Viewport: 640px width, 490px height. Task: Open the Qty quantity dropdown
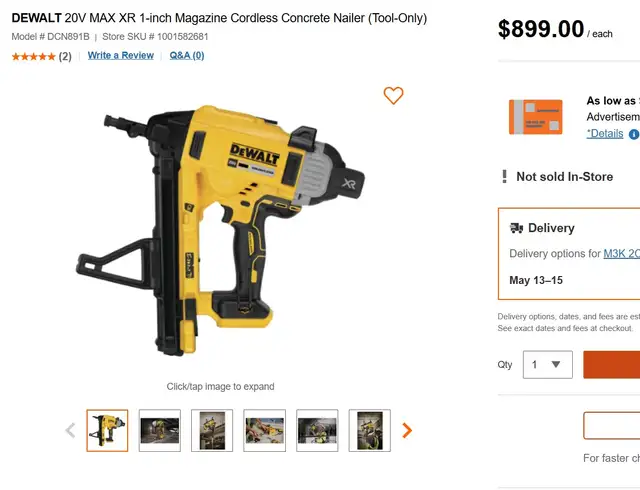(548, 364)
